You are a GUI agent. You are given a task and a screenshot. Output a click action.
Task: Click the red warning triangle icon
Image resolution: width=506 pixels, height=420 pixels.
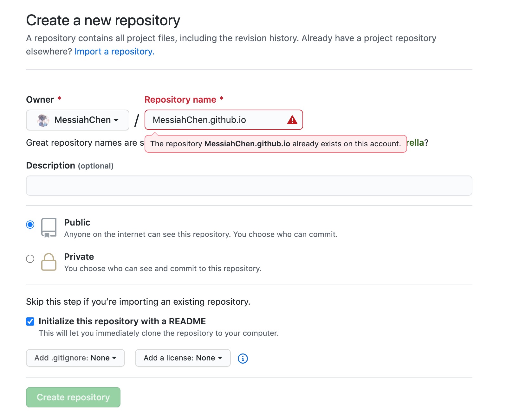click(292, 120)
